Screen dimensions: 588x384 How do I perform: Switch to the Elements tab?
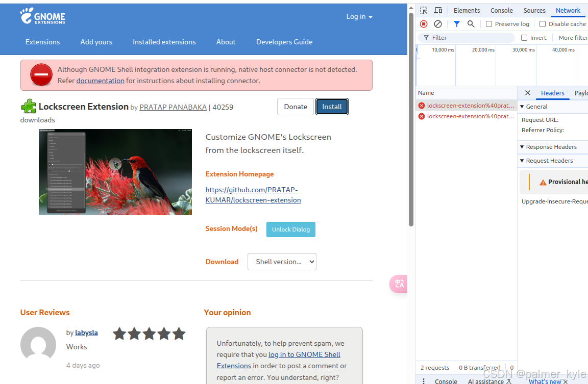pyautogui.click(x=467, y=11)
